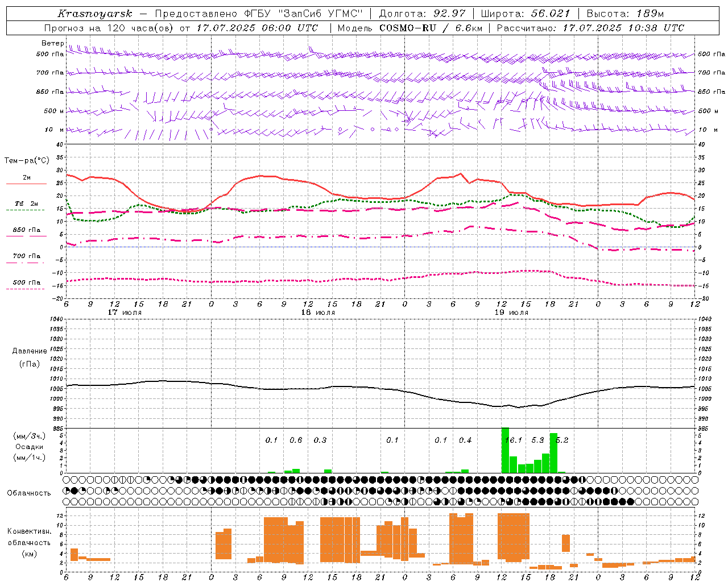
Task: Click the '(км)' convective height unit label
Action: 29,554
